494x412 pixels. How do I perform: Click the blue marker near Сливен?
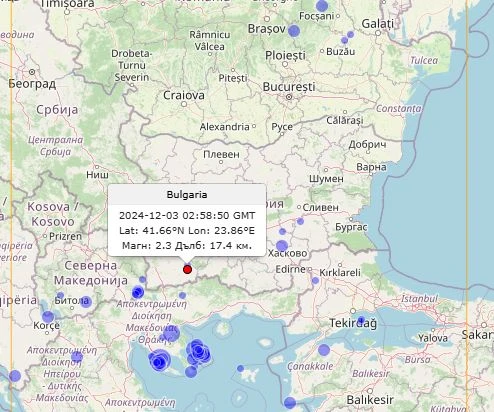(x=300, y=221)
